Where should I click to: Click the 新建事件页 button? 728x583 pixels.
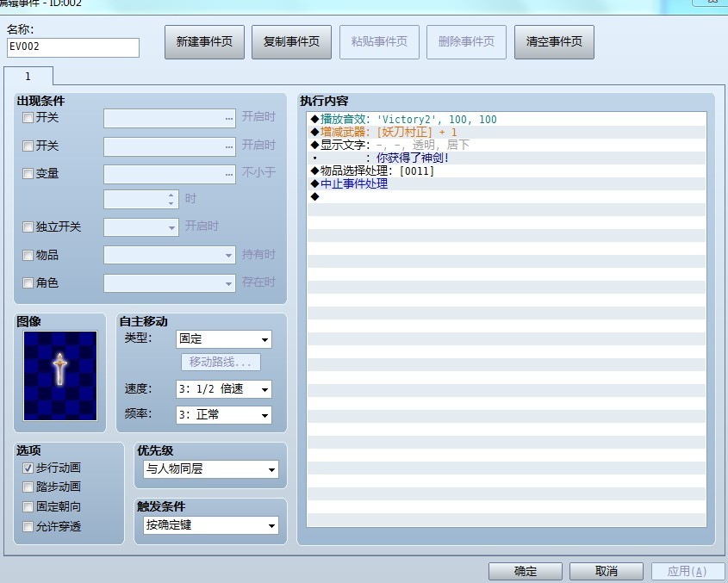click(x=204, y=42)
